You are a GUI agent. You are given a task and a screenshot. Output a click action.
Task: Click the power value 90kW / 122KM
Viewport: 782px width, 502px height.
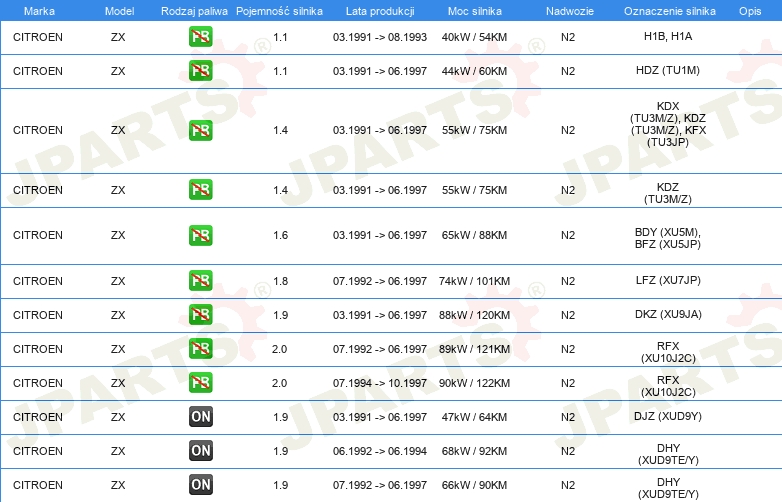coord(474,383)
